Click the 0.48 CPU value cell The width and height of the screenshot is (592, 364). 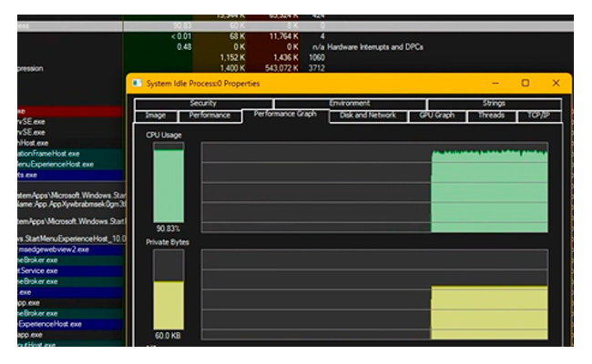pyautogui.click(x=184, y=47)
